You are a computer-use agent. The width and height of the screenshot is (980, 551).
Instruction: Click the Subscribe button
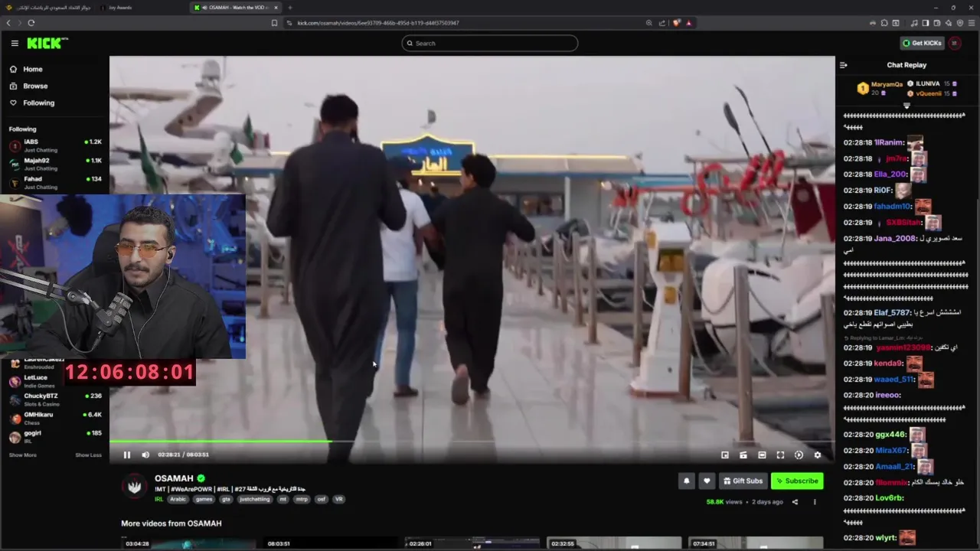point(797,481)
